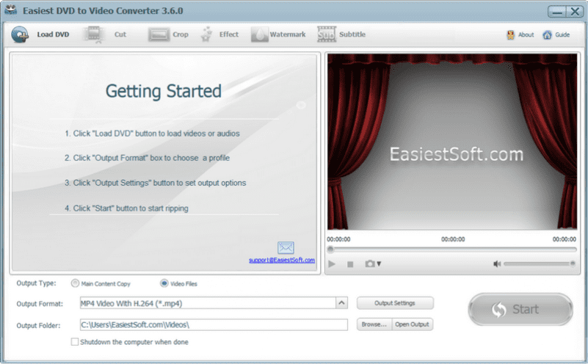Click step 3 Output Settings instruction text
Image resolution: width=588 pixels, height=364 pixels.
[155, 183]
